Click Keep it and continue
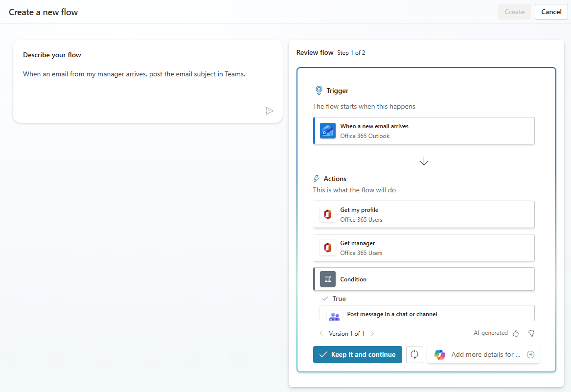Viewport: 571px width, 392px height. click(357, 354)
